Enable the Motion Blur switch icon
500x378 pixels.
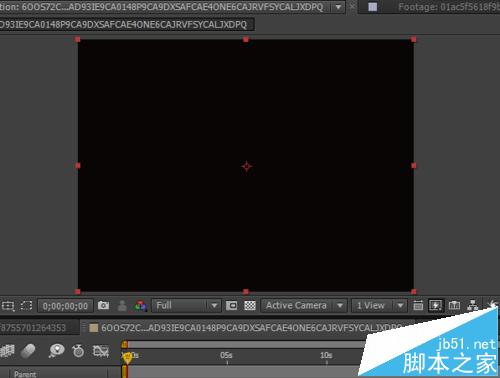coord(28,351)
